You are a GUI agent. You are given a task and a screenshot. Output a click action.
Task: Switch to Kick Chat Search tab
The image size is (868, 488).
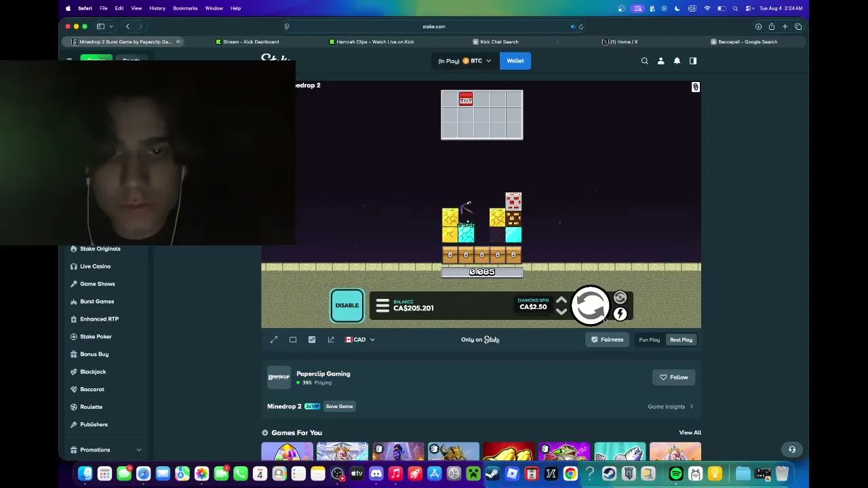pos(495,42)
